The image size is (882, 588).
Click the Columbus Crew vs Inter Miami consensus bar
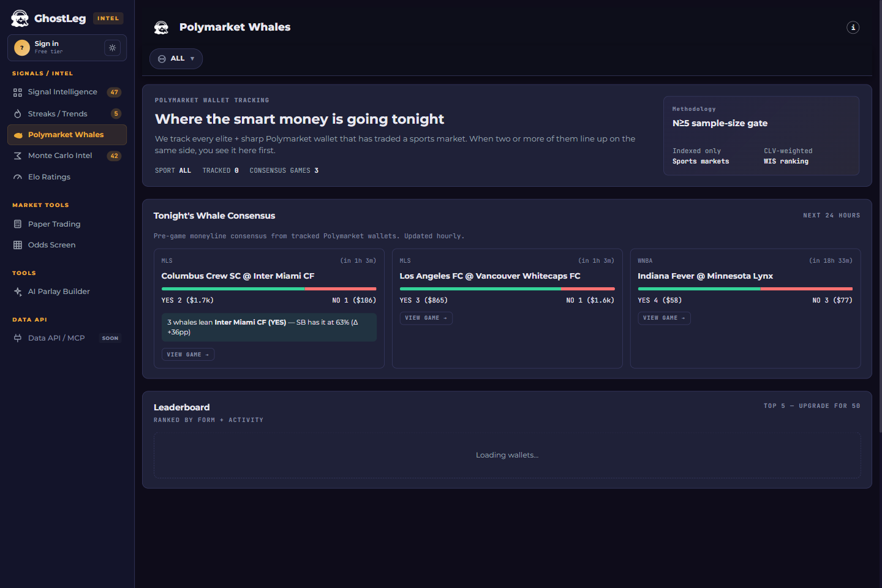click(x=269, y=288)
